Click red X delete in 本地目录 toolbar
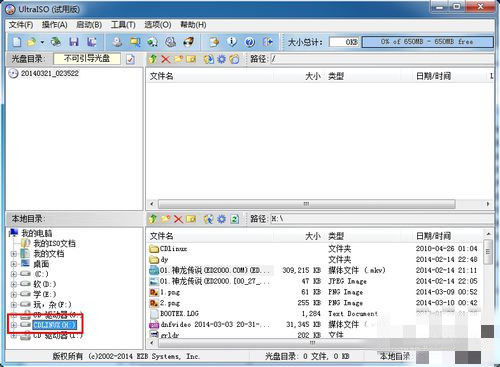The image size is (500, 367). [x=178, y=219]
